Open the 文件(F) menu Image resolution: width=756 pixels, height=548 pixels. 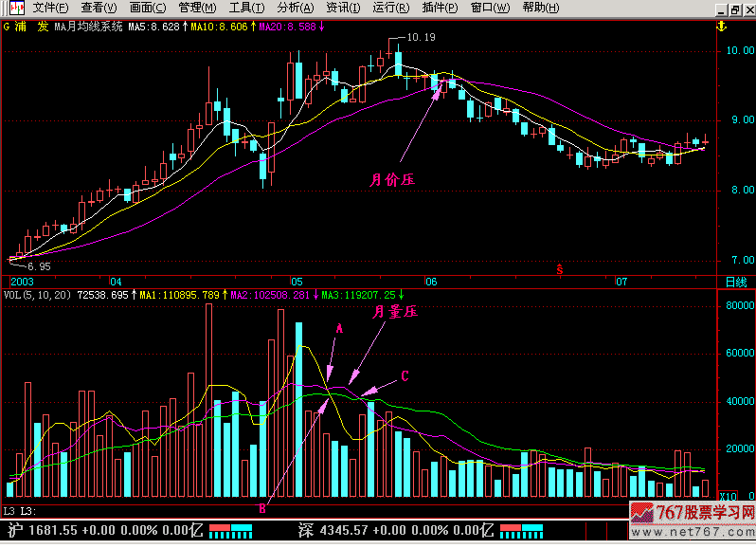pos(50,8)
